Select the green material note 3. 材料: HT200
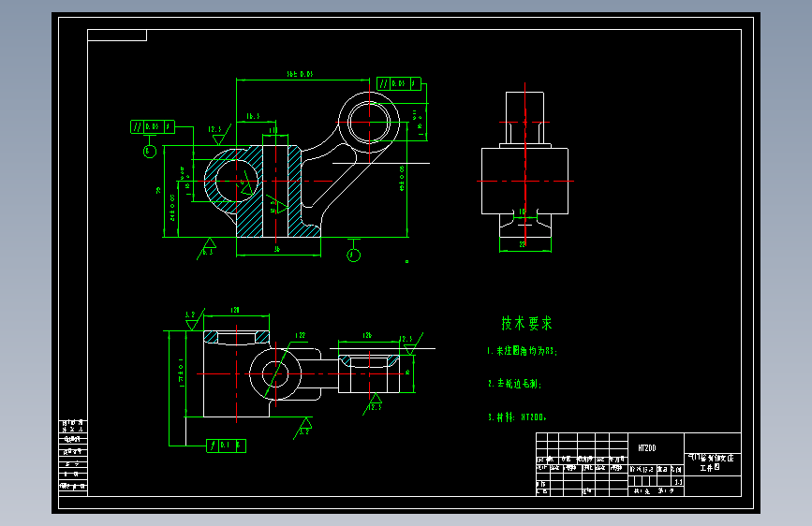 point(517,416)
